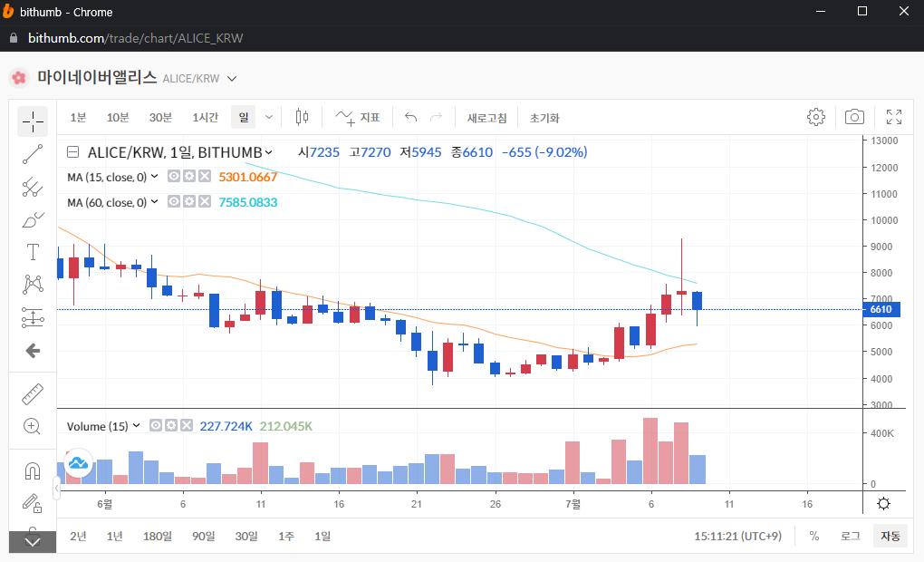Select the XABCD pattern tool
924x562 pixels.
pos(33,285)
